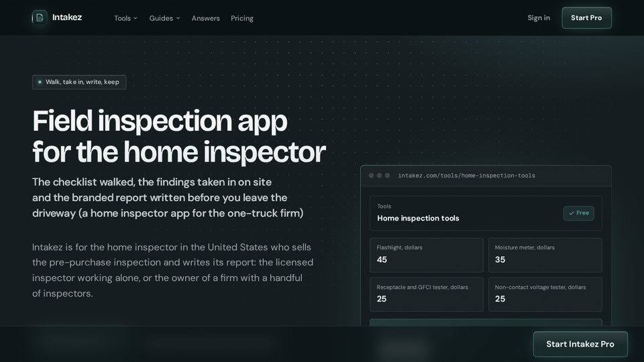Select the Non-contact voltage tester field
This screenshot has width=644, height=362.
(545, 294)
